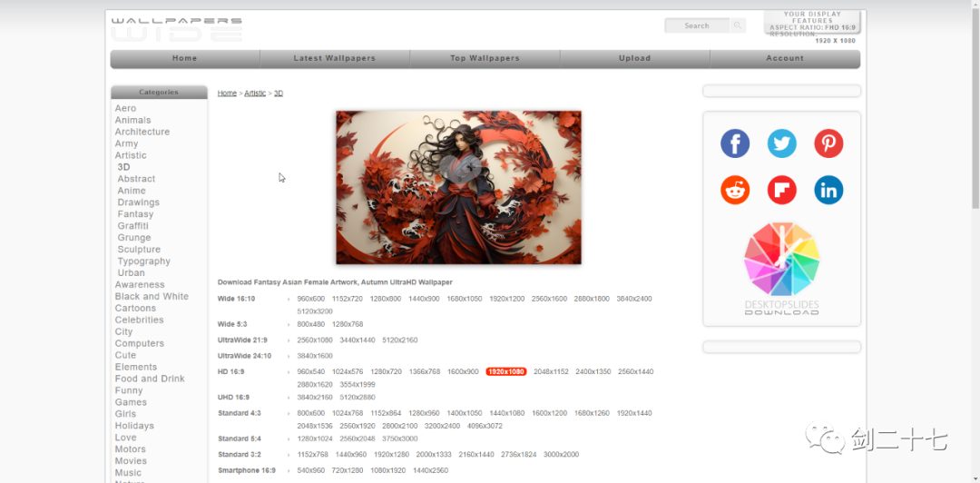Select the Artistic category
Viewport: 980px width, 483px height.
(131, 156)
